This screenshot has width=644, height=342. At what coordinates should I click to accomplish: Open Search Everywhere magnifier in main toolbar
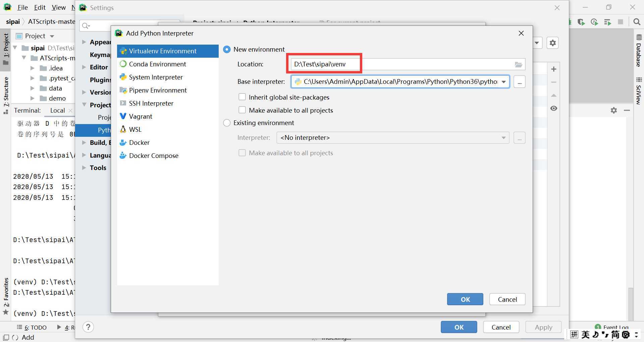point(637,22)
